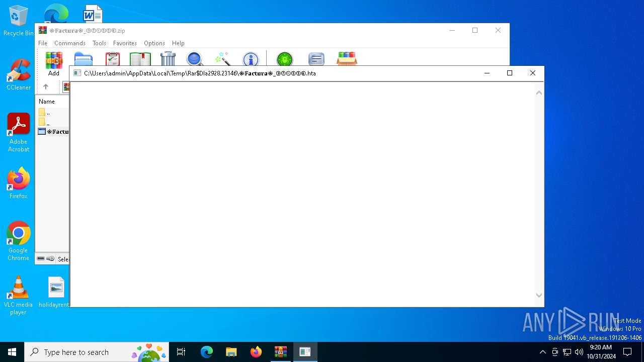Select the Microsoft Edge desktop shortcut

point(56,14)
